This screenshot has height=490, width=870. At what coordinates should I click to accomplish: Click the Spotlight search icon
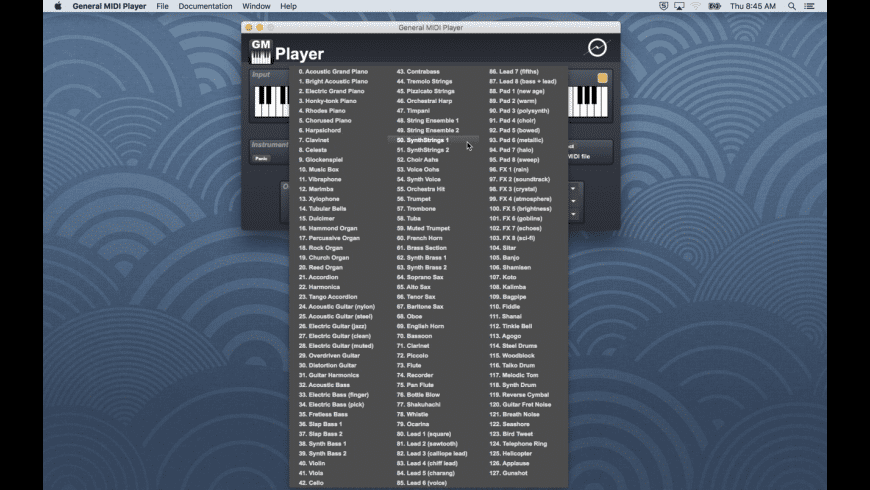pyautogui.click(x=792, y=6)
